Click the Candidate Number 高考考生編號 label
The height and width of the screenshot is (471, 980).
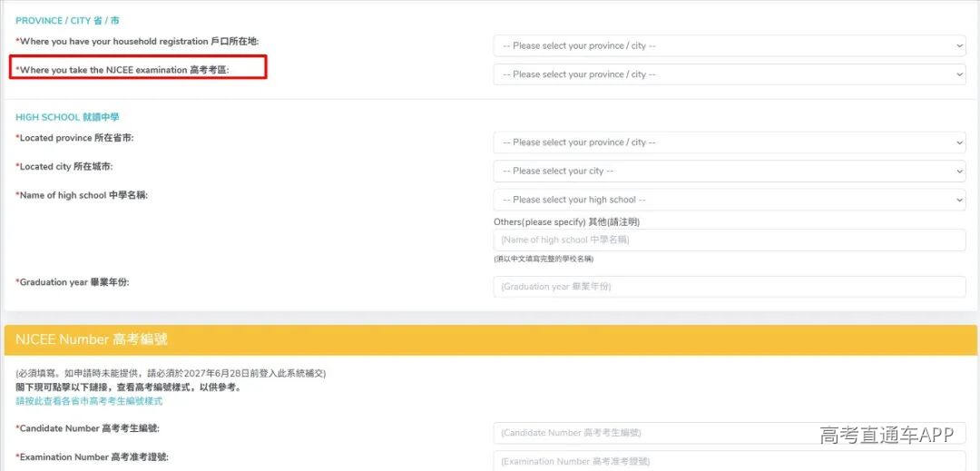pos(87,428)
